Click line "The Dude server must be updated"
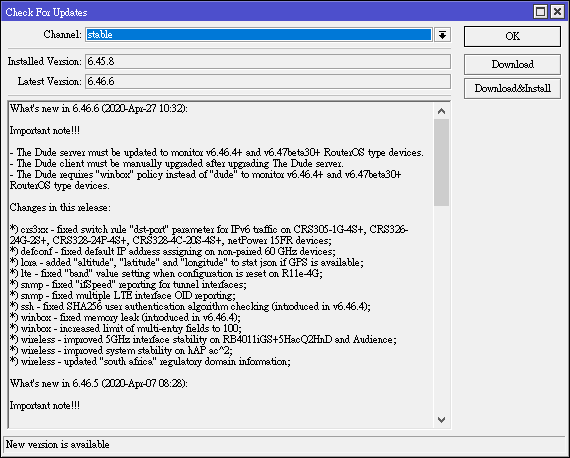This screenshot has height=458, width=570. coord(217,152)
